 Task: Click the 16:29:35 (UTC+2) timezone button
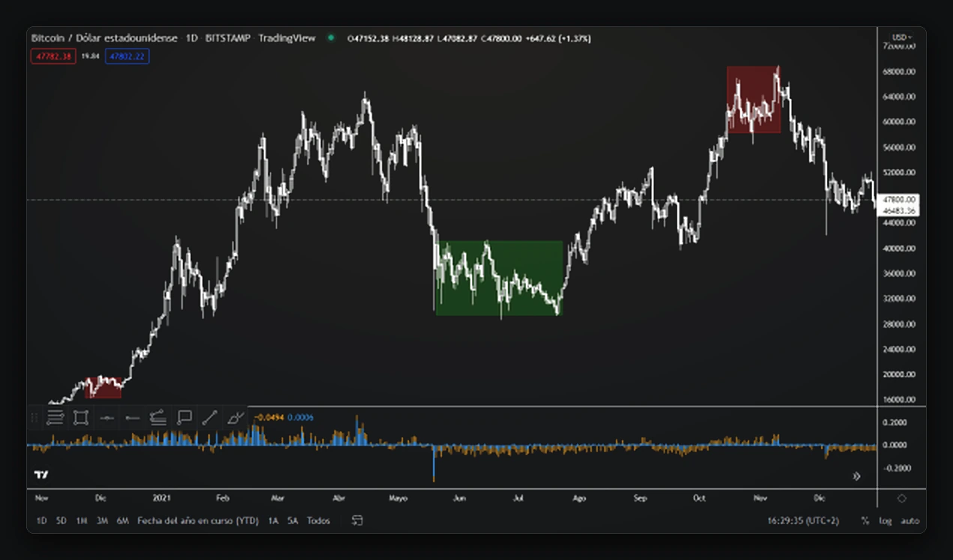pos(804,520)
